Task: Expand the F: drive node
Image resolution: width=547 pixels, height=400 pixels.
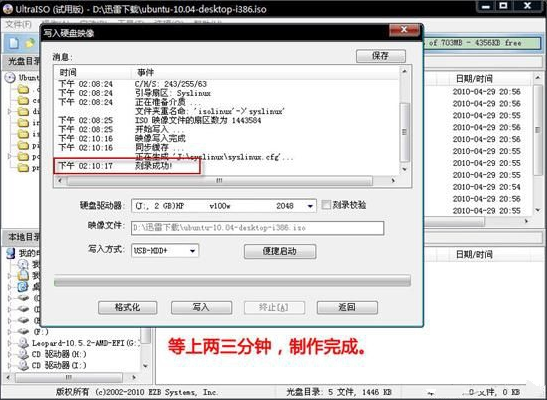Action: click(10, 331)
